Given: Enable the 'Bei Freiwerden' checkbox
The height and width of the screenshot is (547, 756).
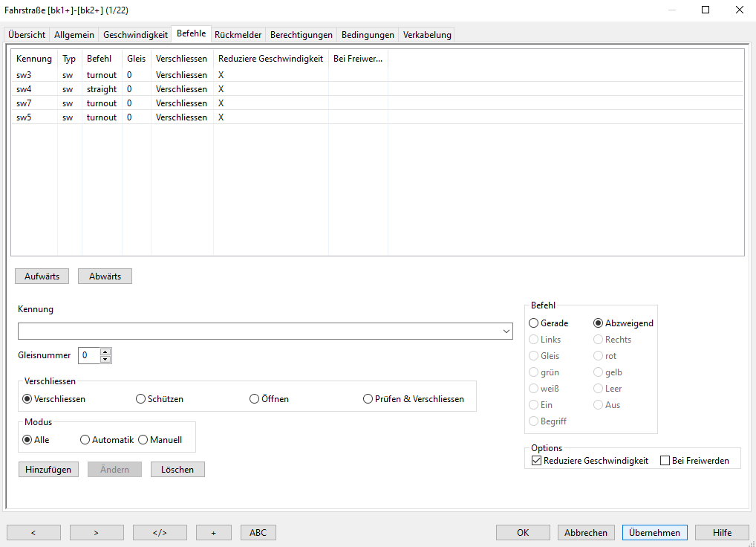Looking at the screenshot, I should click(665, 461).
